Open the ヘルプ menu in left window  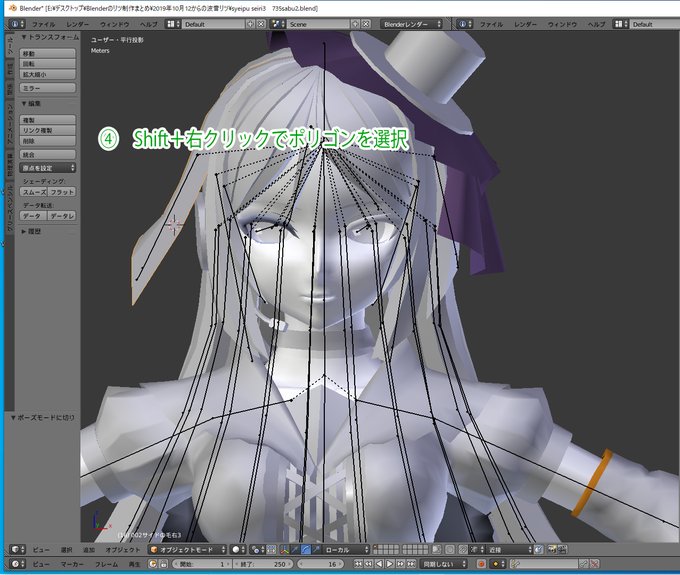(x=149, y=24)
